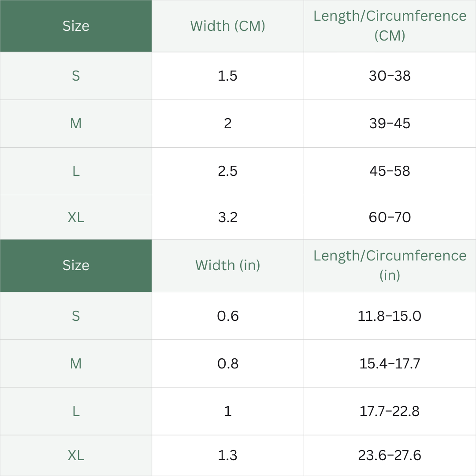Click the Length/Circumference (in) header
Viewport: 476px width, 476px height.
coord(390,266)
